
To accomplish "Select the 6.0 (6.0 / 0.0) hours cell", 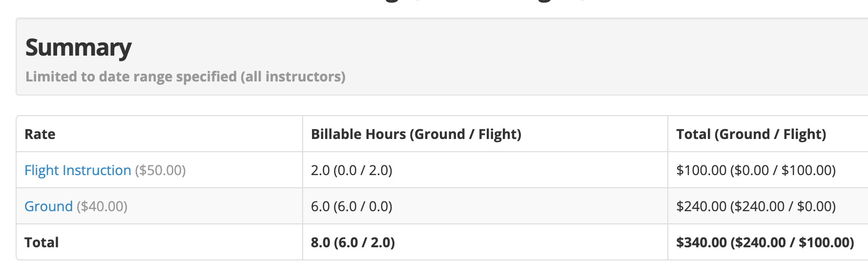I will point(351,206).
